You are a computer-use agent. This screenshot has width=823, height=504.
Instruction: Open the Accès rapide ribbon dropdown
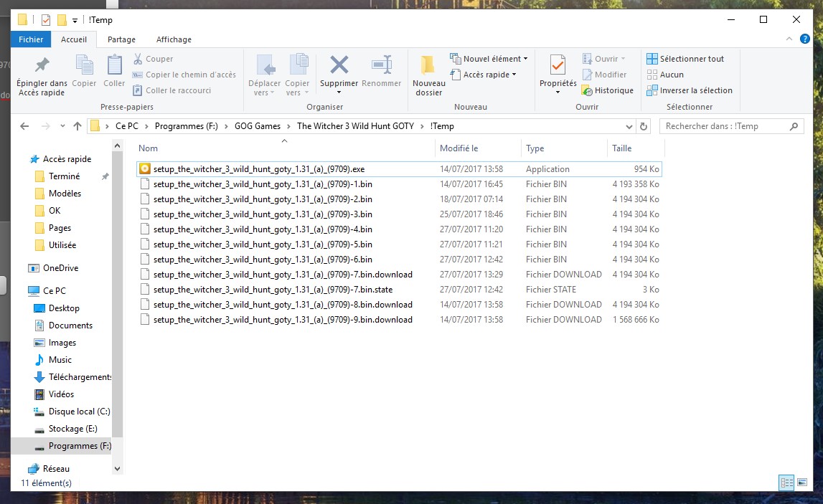(484, 75)
